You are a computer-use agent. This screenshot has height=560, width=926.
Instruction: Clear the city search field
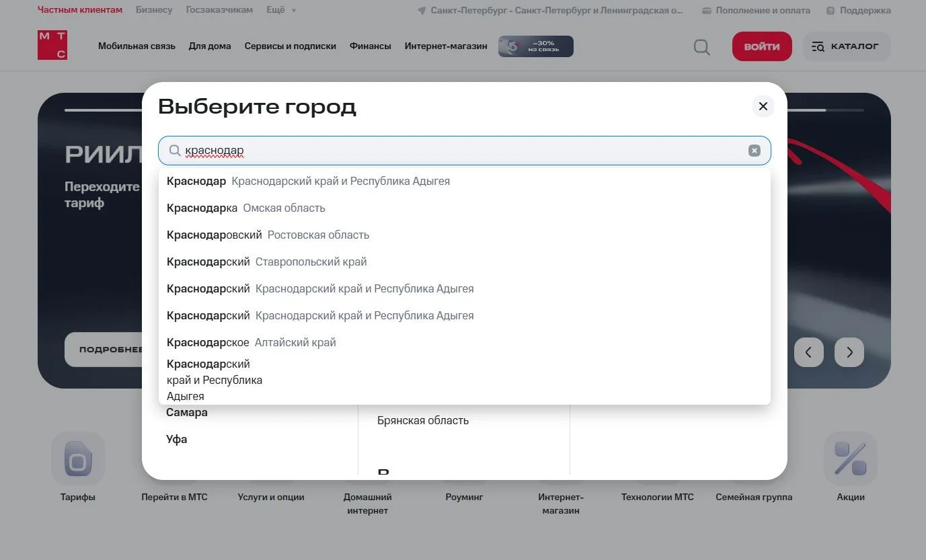(755, 151)
